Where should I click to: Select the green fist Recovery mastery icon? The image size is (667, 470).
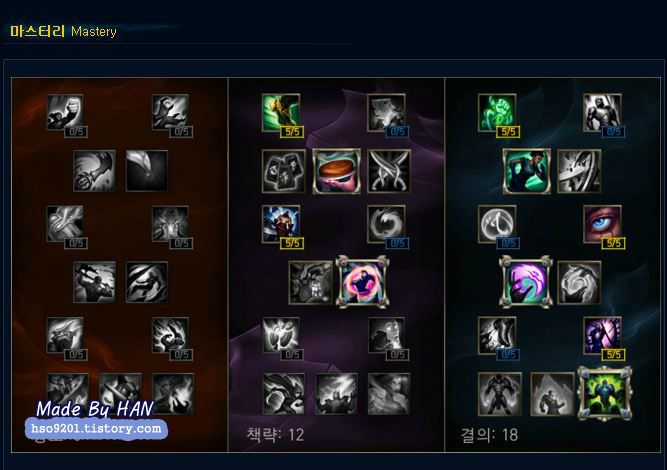point(497,113)
